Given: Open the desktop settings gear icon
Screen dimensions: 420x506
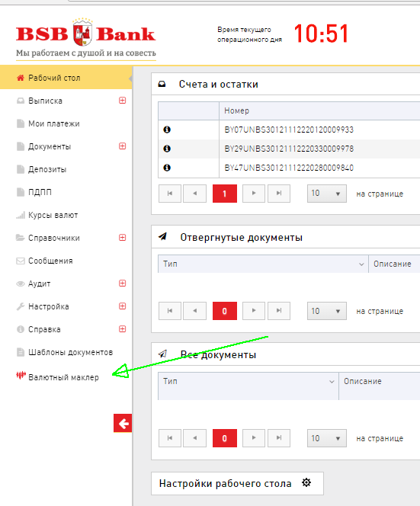Looking at the screenshot, I should click(306, 482).
